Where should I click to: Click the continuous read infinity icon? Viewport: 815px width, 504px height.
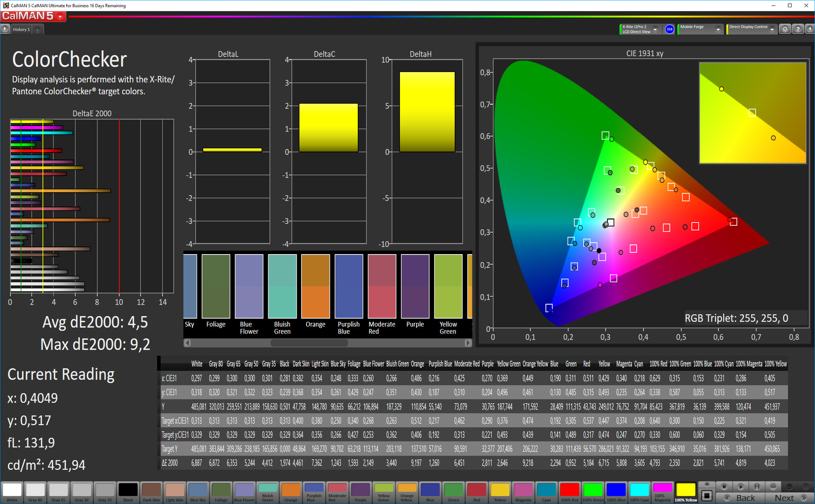pyautogui.click(x=773, y=487)
